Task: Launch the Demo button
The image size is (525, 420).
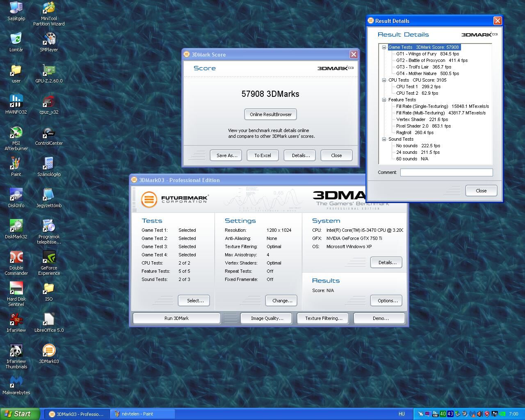Action: tap(380, 318)
